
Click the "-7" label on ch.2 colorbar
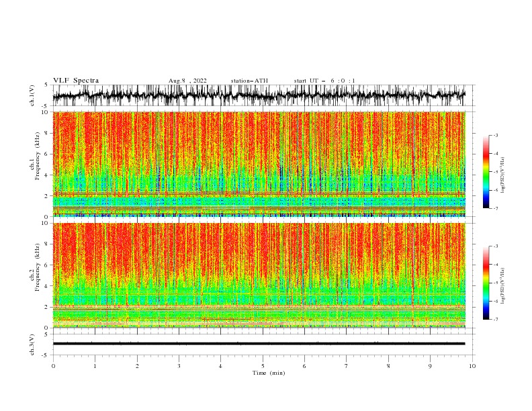[496, 319]
